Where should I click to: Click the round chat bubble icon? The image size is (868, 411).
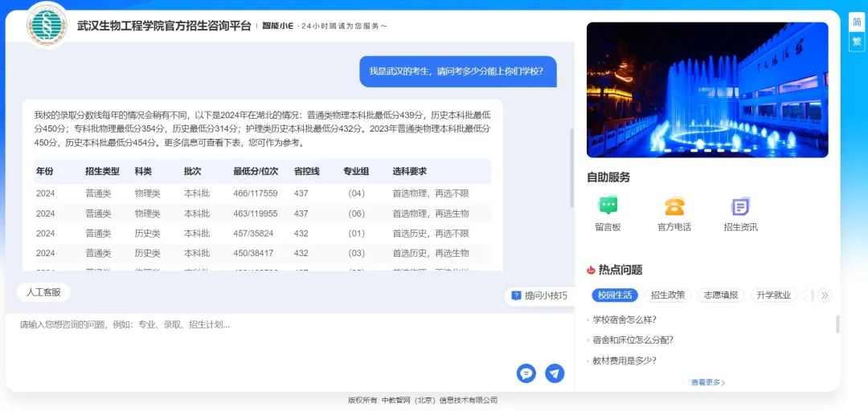(x=526, y=373)
